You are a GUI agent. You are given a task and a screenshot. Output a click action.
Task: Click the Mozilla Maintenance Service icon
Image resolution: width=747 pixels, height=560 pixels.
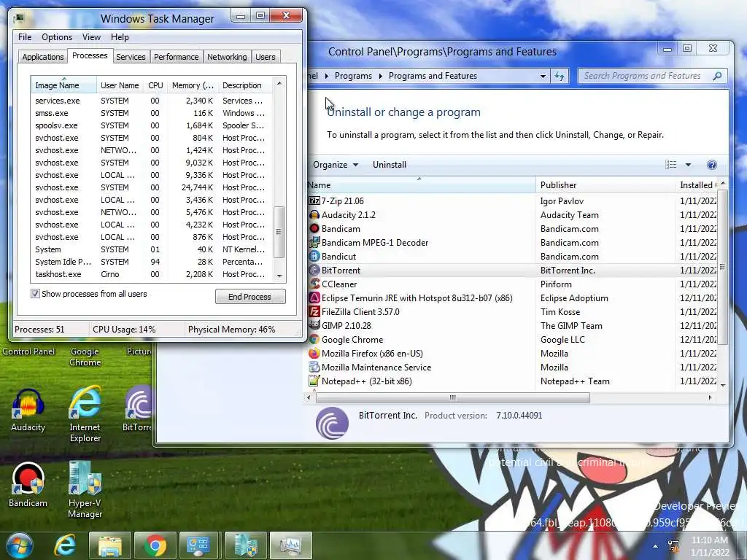[314, 367]
